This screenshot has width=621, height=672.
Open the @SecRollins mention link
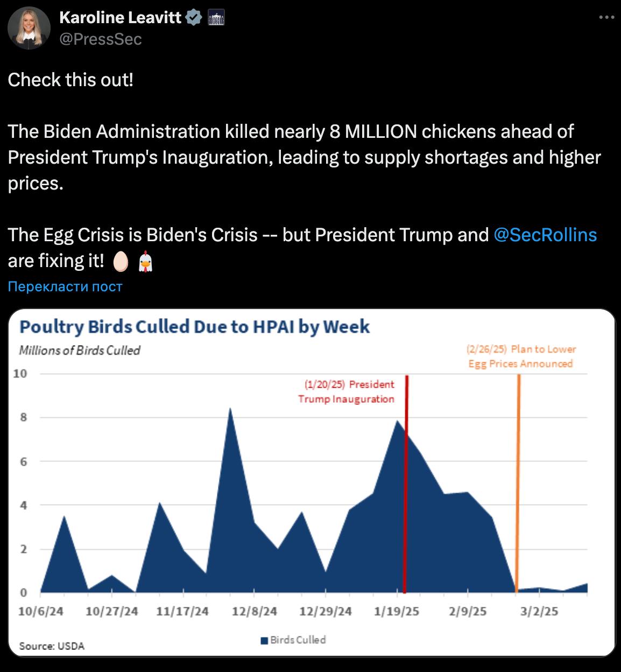tap(545, 235)
